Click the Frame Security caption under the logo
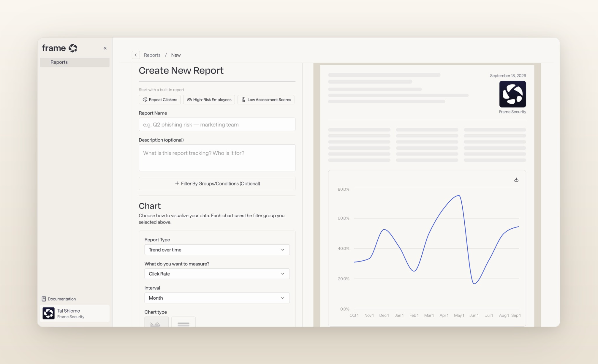 [x=512, y=112]
